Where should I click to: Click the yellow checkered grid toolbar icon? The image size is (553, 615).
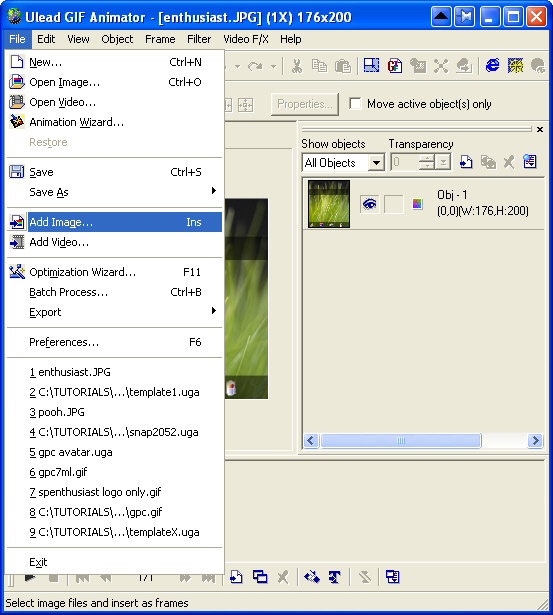[x=515, y=65]
